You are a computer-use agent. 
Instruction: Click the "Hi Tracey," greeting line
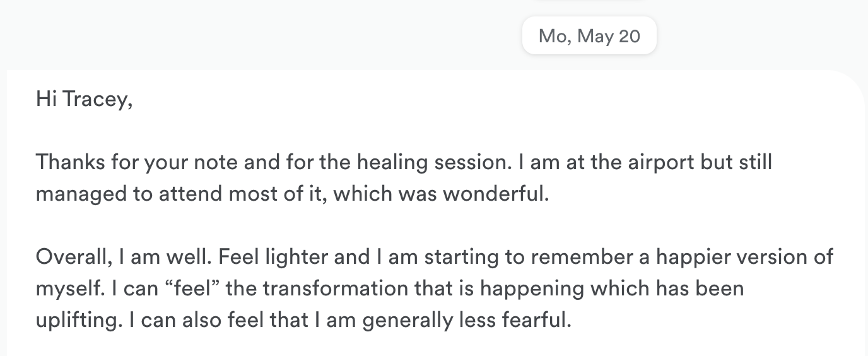84,99
